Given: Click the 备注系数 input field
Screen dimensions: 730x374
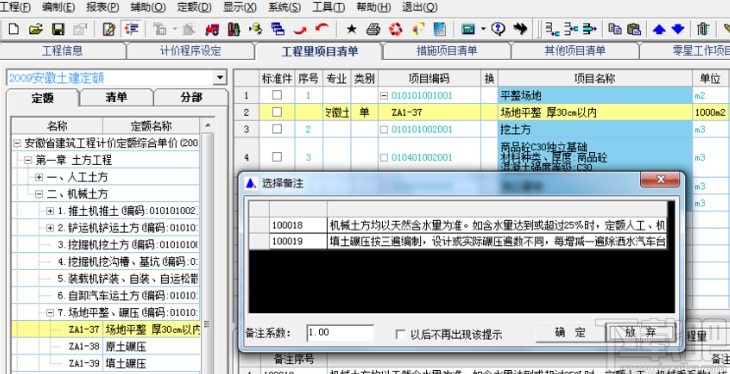Looking at the screenshot, I should [340, 333].
